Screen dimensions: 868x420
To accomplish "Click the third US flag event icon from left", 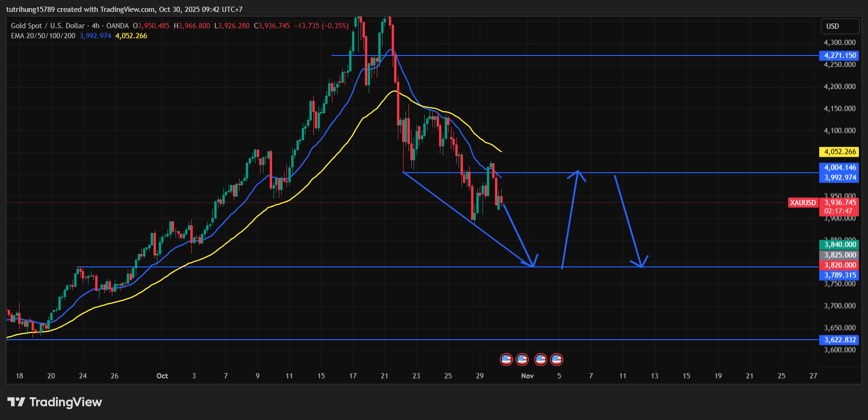I will [x=540, y=359].
